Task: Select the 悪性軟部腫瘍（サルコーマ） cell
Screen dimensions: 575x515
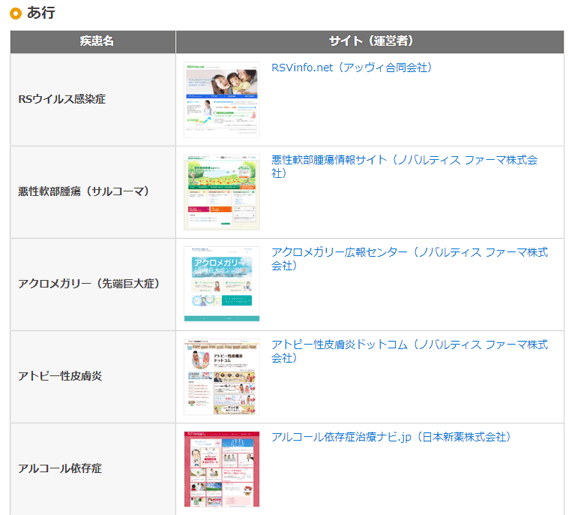Action: pyautogui.click(x=93, y=192)
